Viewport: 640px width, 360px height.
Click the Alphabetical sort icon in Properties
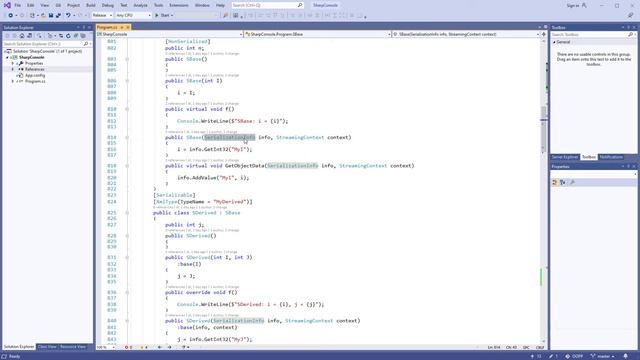pos(562,182)
